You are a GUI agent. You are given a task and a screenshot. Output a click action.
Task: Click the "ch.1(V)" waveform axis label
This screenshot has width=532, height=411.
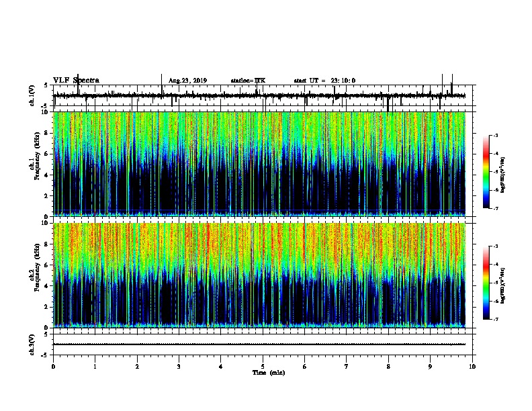(32, 95)
